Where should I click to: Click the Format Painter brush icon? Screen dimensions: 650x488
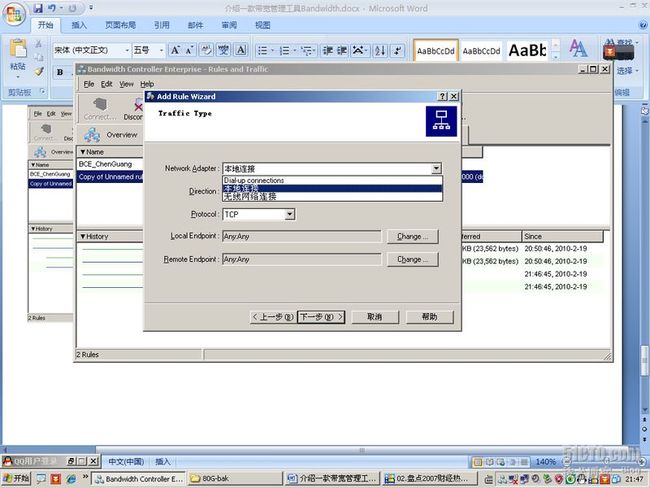pos(39,71)
